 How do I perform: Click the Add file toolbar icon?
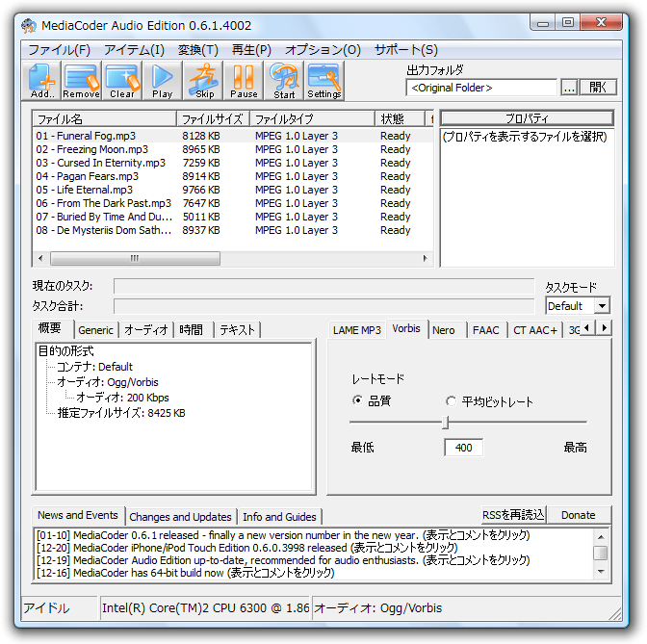(41, 81)
